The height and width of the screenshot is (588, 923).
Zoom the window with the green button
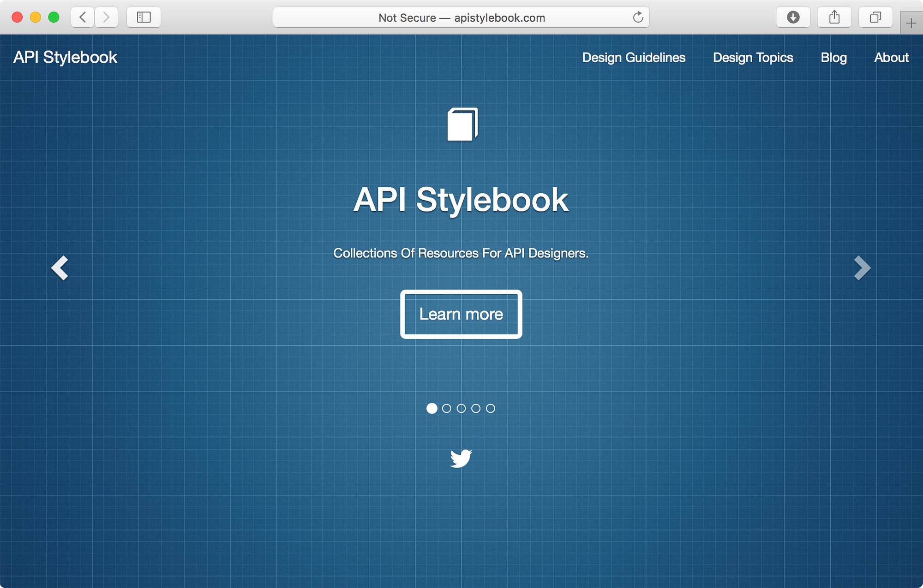(x=54, y=18)
